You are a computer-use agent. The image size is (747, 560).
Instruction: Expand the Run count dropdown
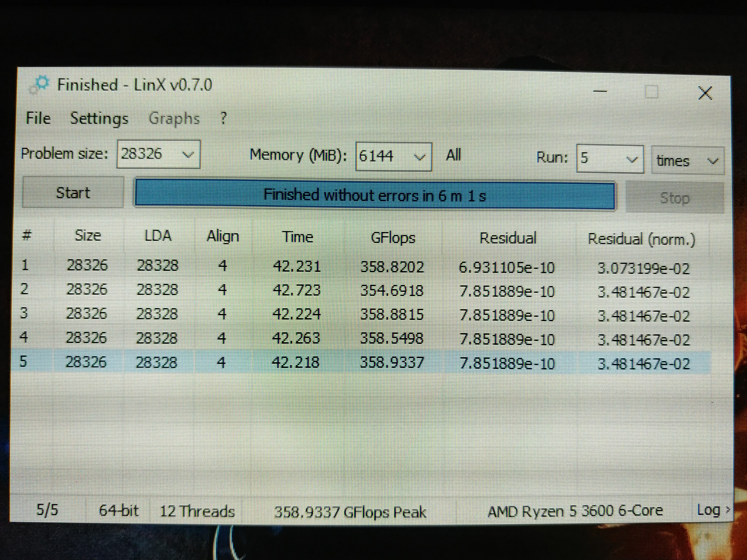click(631, 160)
